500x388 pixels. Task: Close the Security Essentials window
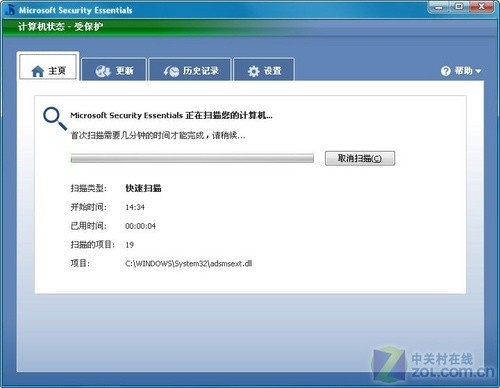point(481,7)
